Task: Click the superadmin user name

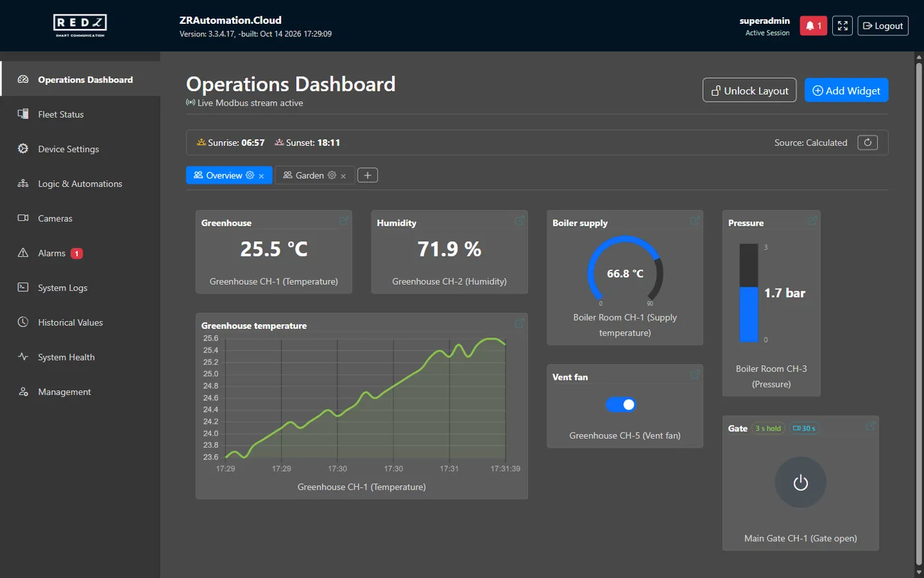Action: [x=764, y=20]
